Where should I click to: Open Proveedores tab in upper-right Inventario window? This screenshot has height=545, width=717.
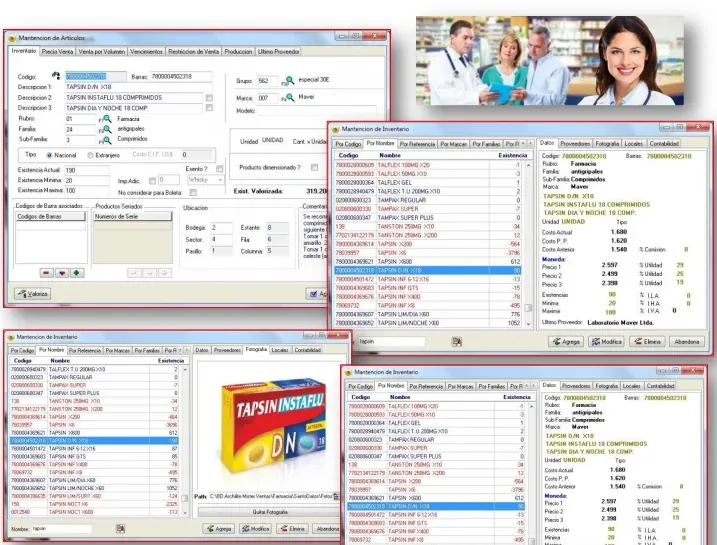(x=575, y=144)
